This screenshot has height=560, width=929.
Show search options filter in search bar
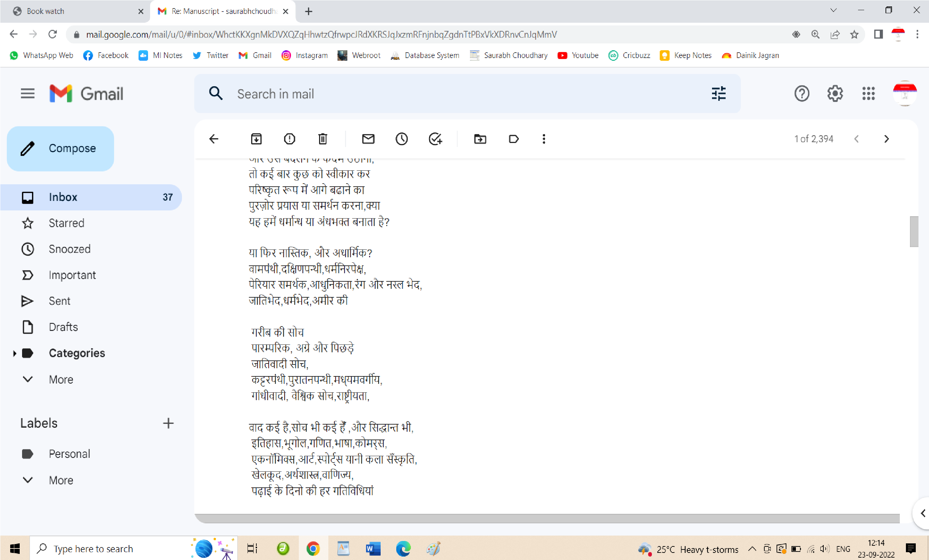tap(718, 93)
